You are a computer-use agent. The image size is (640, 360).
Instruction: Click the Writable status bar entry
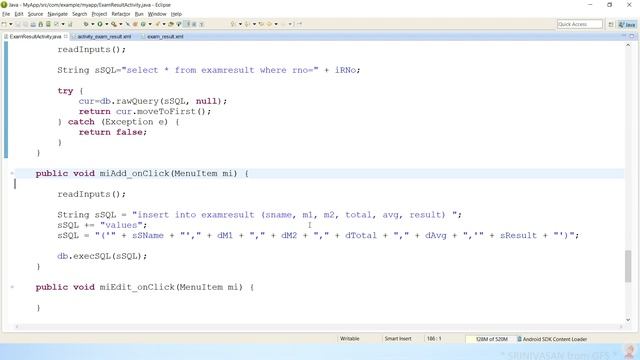(349, 339)
